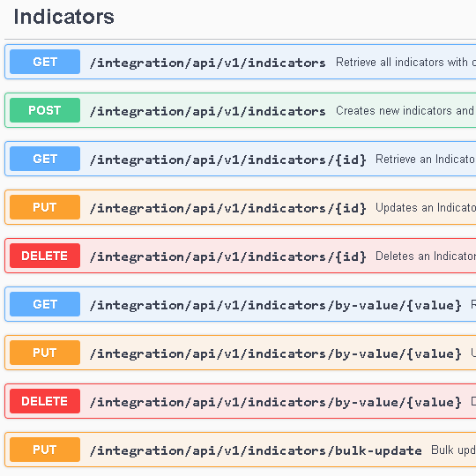This screenshot has height=476, width=476.
Task: Open PUT /indicators/{id} path link
Action: (x=227, y=208)
